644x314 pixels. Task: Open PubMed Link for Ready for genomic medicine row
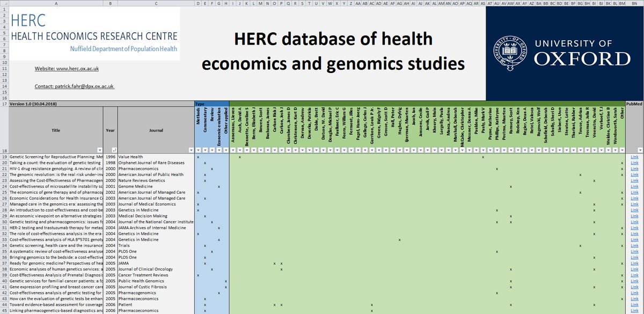click(x=635, y=264)
